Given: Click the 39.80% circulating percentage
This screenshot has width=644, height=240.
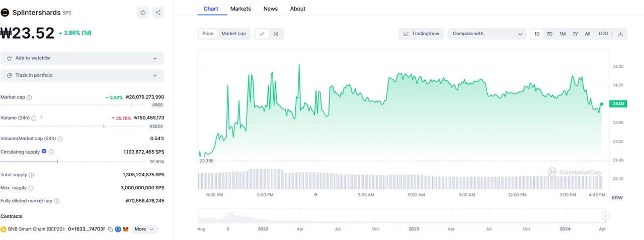Looking at the screenshot, I should pyautogui.click(x=156, y=162).
